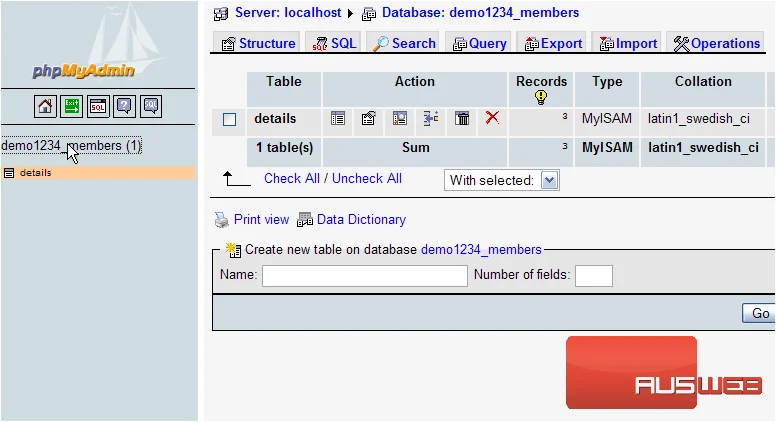Click the Data Dictionary icon
This screenshot has height=422, width=776.
click(x=305, y=220)
